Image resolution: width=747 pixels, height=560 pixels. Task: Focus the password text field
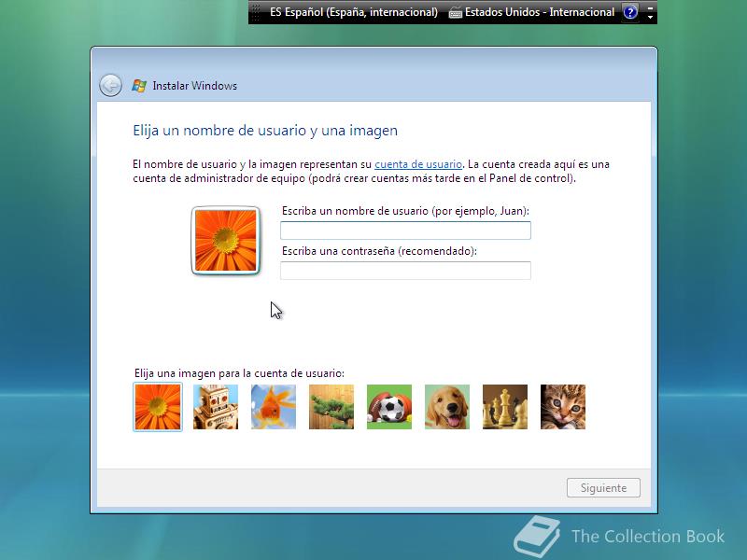click(405, 271)
